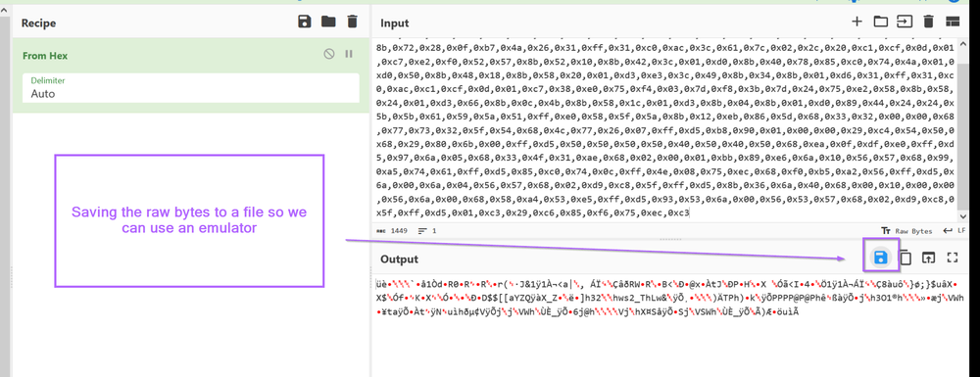Save the recipe using the floppy icon
Screen dimensions: 980x377
[305, 22]
